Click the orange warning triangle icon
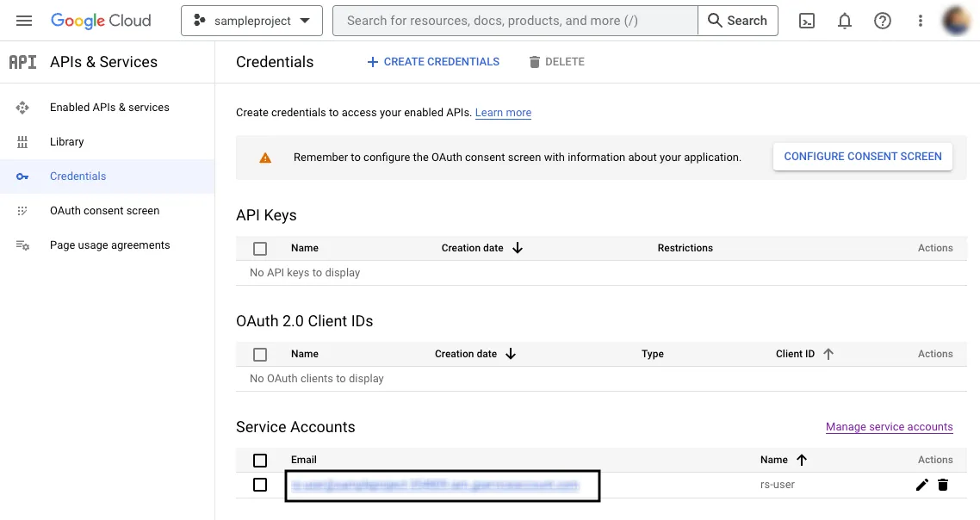The height and width of the screenshot is (520, 980). point(265,158)
